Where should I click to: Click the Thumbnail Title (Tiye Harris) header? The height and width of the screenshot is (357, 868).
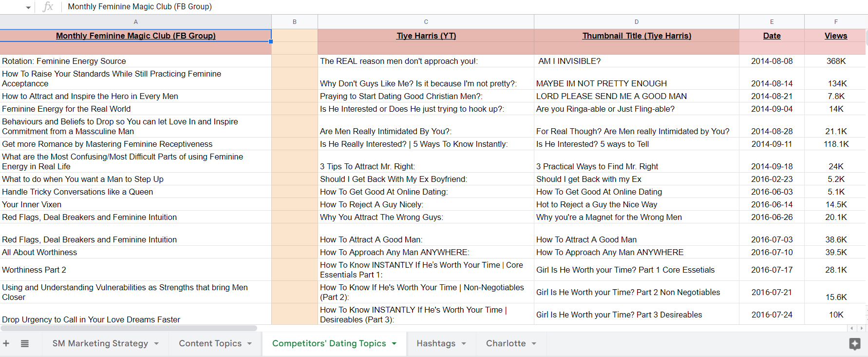tap(636, 36)
